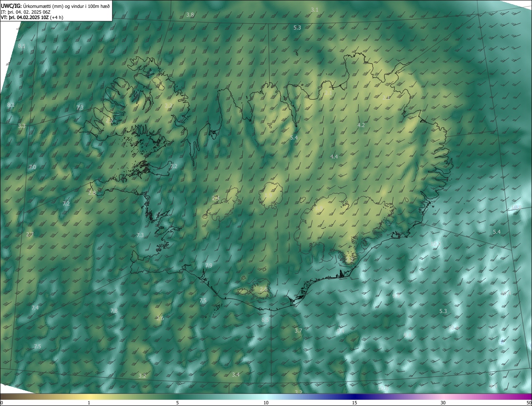The image size is (532, 406).
Task: Click the 'VT: þri. 04.02.2025 10Z (+4 h)' line
Action: point(32,17)
